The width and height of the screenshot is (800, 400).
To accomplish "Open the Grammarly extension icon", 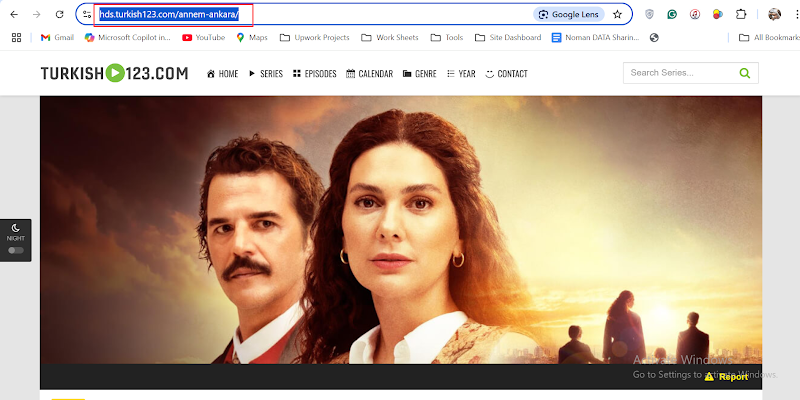I will [672, 14].
